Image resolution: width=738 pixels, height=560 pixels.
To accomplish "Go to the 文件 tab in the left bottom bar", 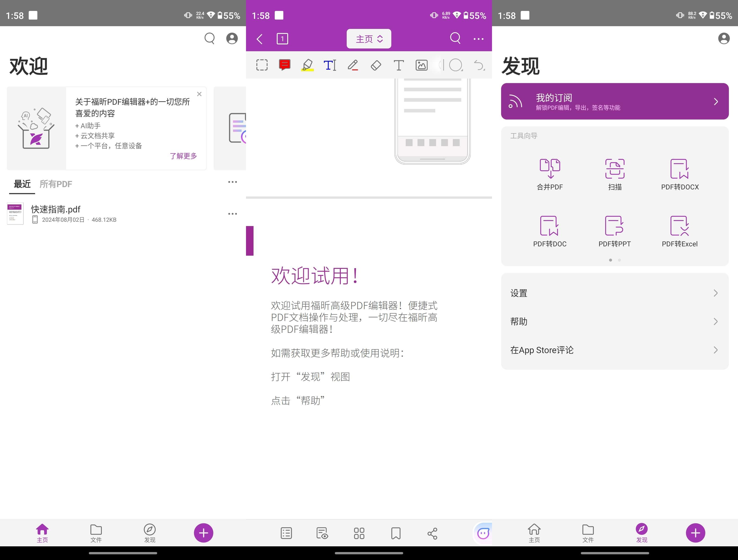I will 96,533.
